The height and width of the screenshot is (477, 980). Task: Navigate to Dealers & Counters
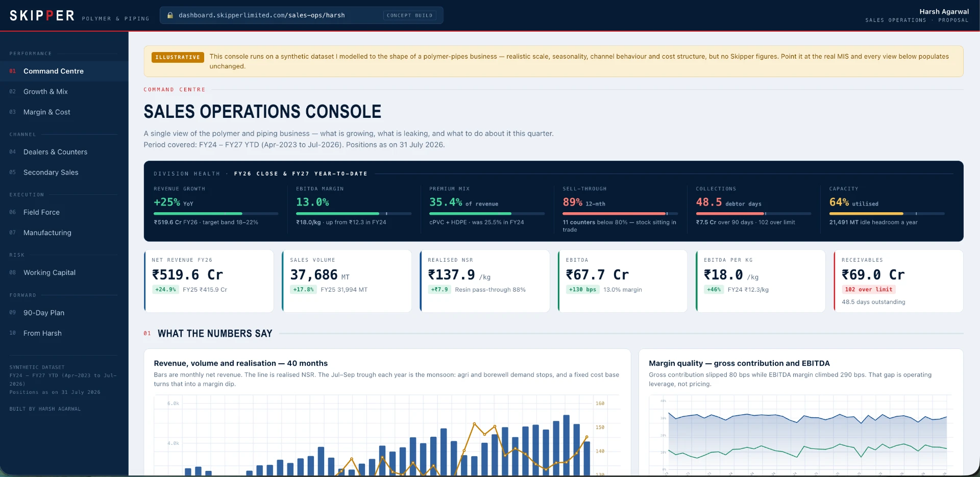pos(64,152)
